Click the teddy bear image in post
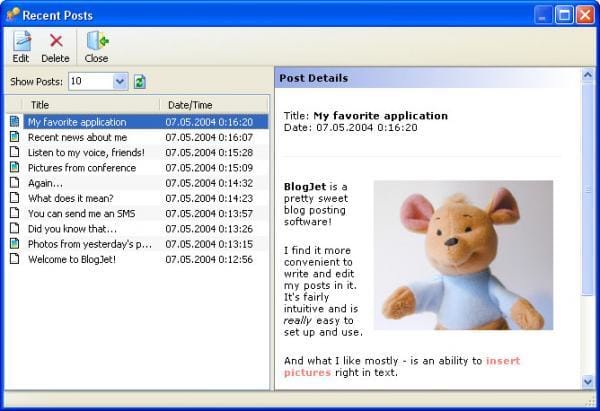The height and width of the screenshot is (411, 600). click(x=463, y=255)
